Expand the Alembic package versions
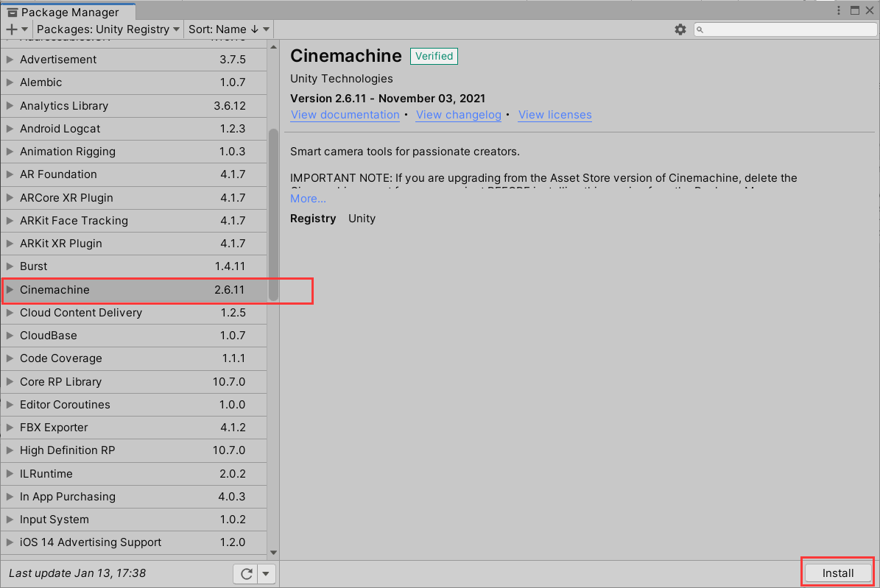 [10, 82]
